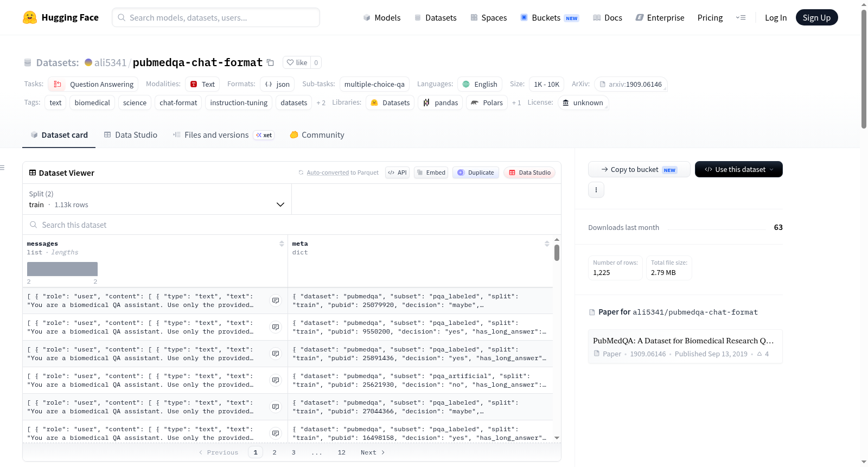Go to page 3 of results

(x=293, y=452)
